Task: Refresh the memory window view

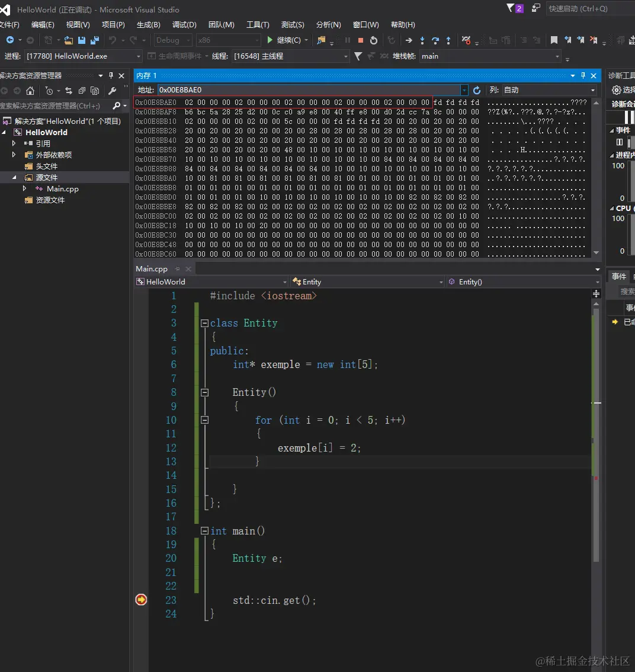Action: (477, 90)
